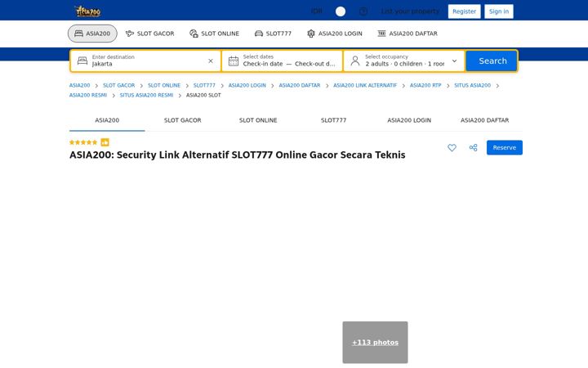Open the SLOT GACOR breadcrumb link
The height and width of the screenshot is (368, 588).
[x=118, y=85]
